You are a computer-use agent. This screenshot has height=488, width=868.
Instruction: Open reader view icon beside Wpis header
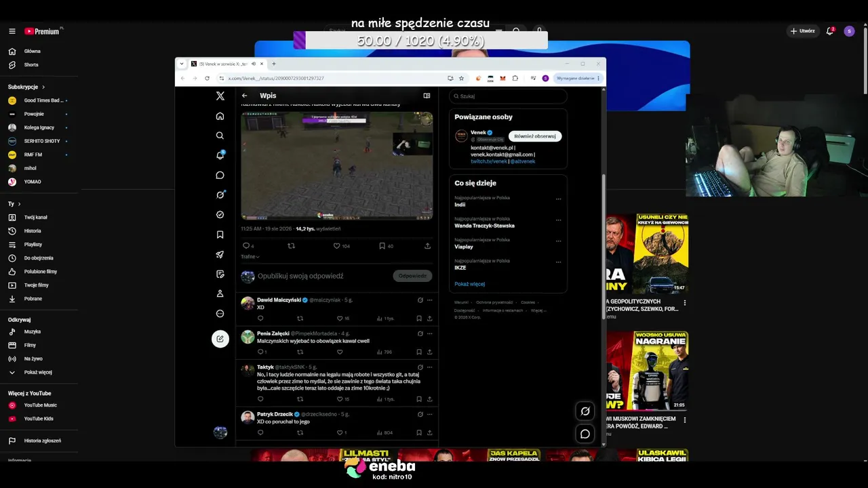(x=427, y=96)
